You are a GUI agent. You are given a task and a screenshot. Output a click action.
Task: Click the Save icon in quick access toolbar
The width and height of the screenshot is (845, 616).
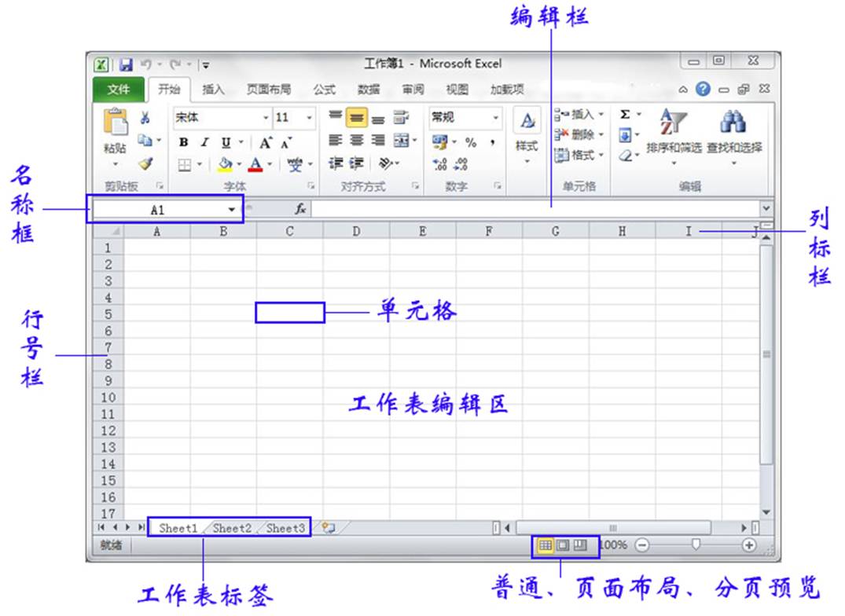tap(126, 64)
